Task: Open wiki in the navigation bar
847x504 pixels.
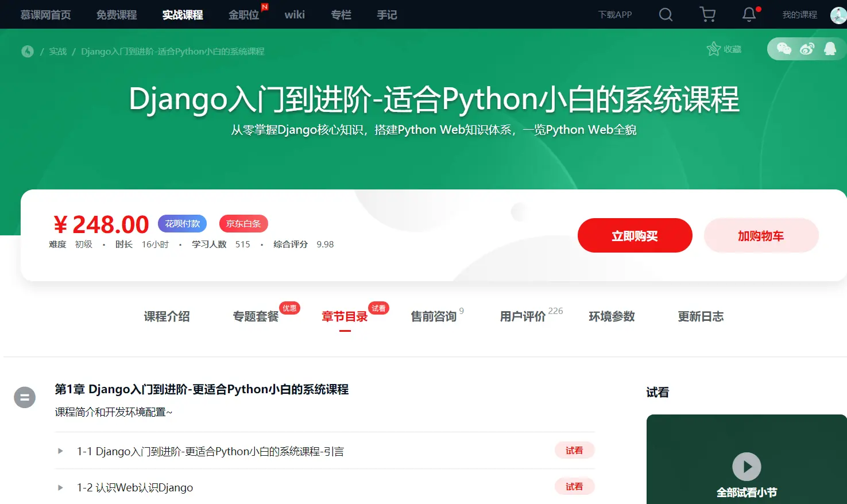Action: pyautogui.click(x=295, y=15)
